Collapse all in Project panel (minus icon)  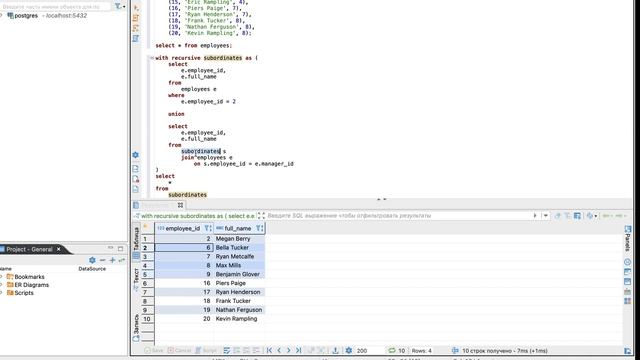pyautogui.click(x=102, y=260)
